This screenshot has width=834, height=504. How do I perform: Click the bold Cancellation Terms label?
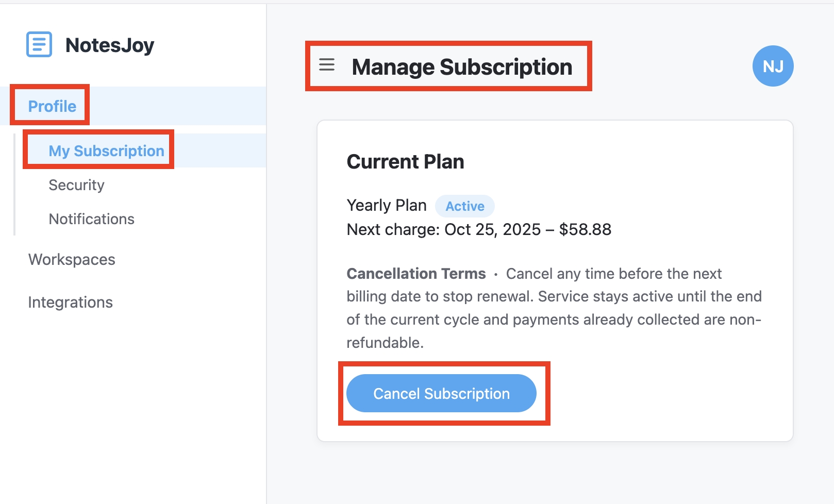[x=416, y=274]
